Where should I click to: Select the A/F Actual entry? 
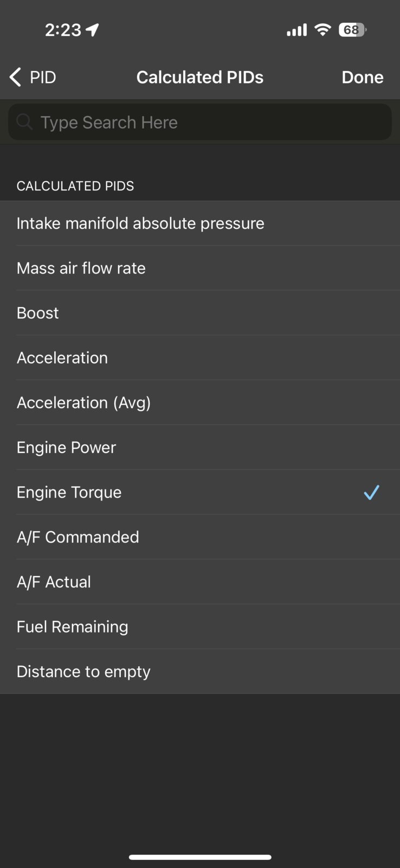coord(200,582)
